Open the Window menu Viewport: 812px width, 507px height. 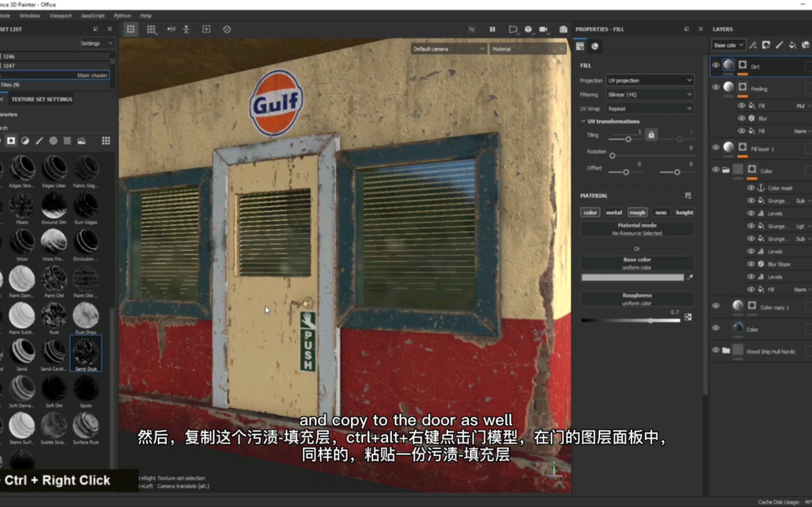pos(30,16)
